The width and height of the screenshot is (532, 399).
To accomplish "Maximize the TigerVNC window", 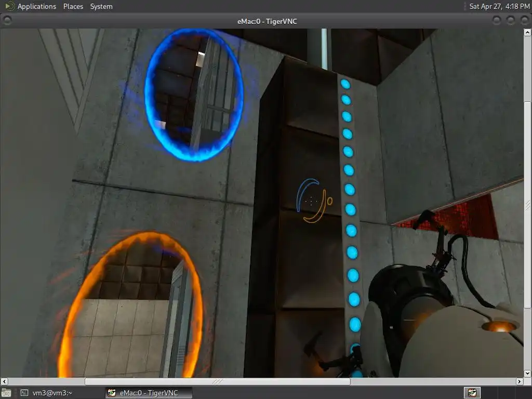I will 511,21.
